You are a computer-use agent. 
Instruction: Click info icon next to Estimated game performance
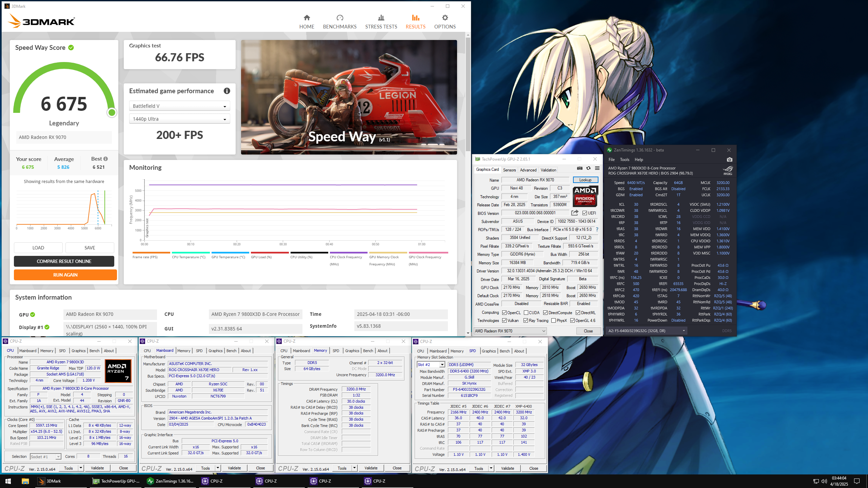(227, 91)
